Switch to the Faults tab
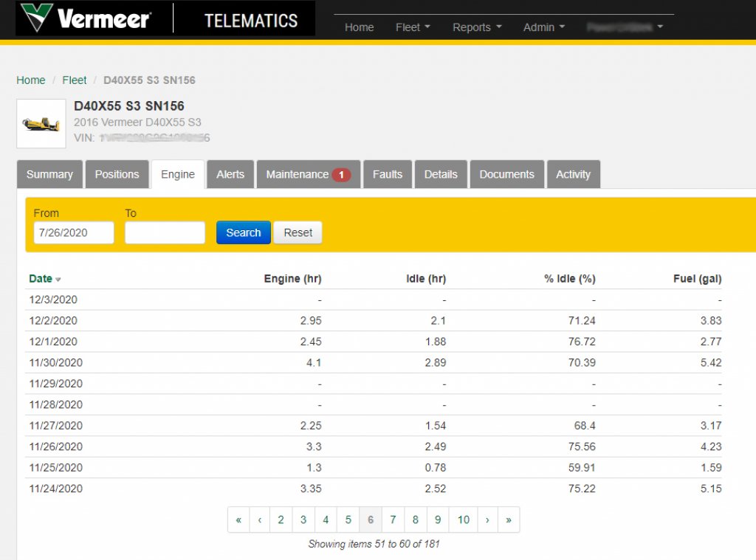The width and height of the screenshot is (756, 560). coord(388,174)
